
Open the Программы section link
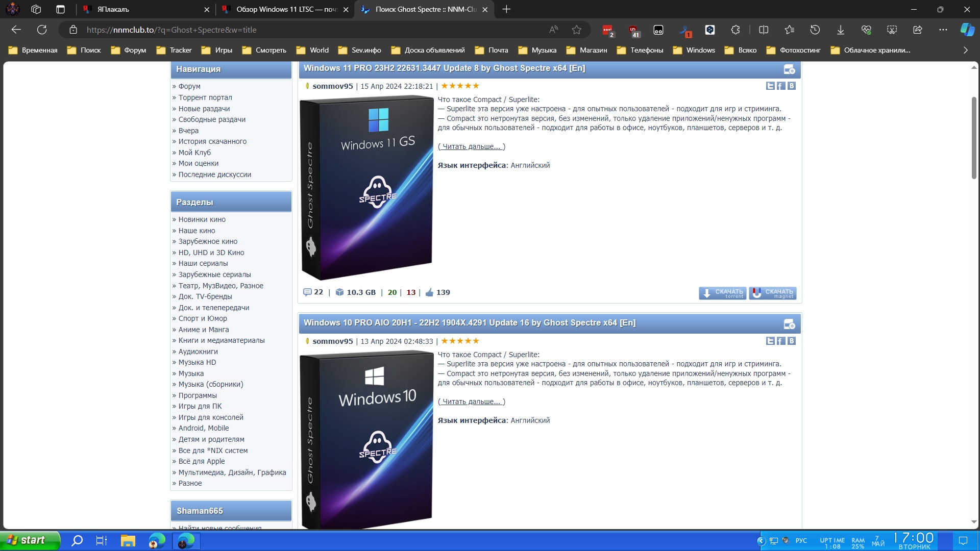click(x=198, y=395)
